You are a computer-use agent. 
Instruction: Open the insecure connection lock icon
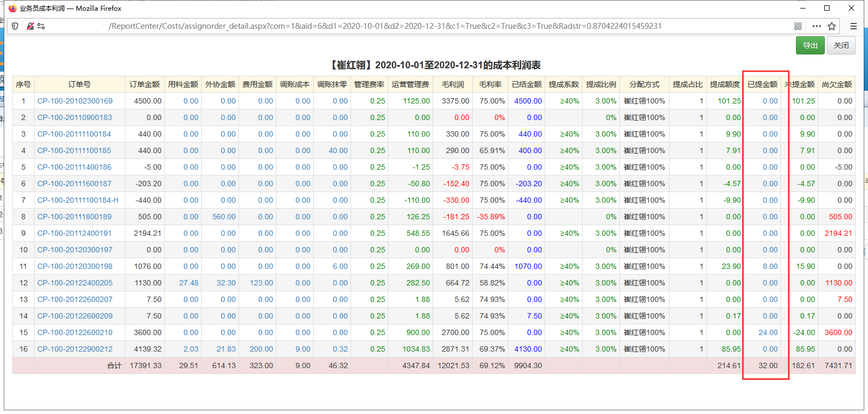30,26
